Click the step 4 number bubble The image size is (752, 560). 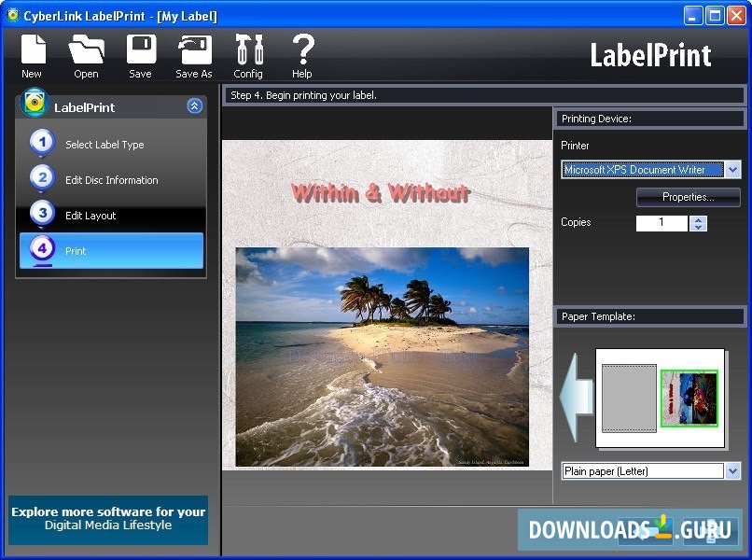click(42, 249)
